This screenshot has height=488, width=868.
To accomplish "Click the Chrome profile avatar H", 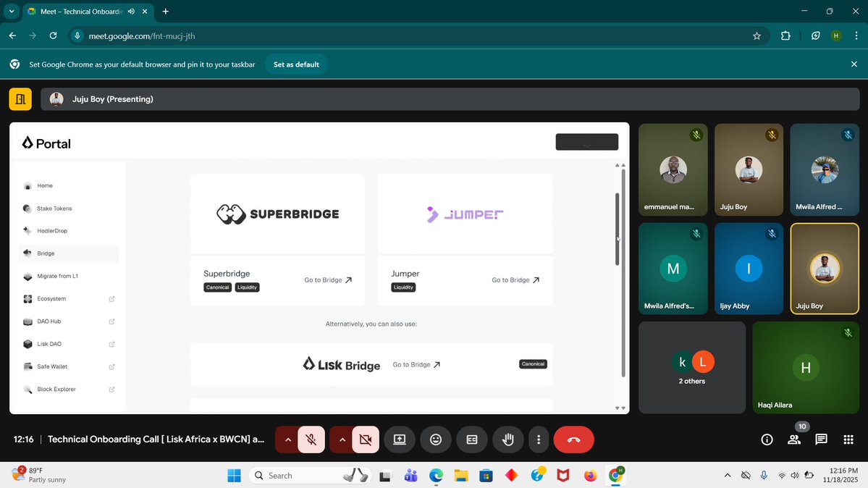I will 836,36.
